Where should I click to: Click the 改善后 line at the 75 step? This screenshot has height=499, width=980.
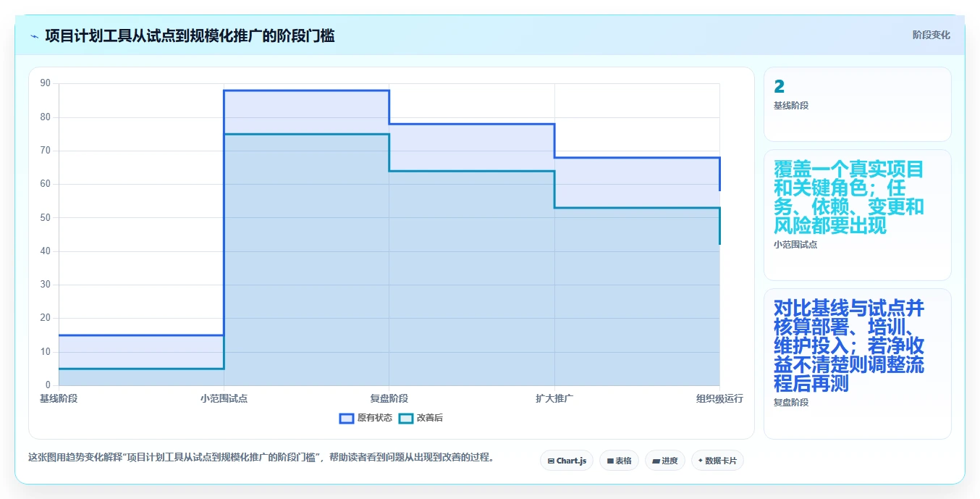click(306, 134)
